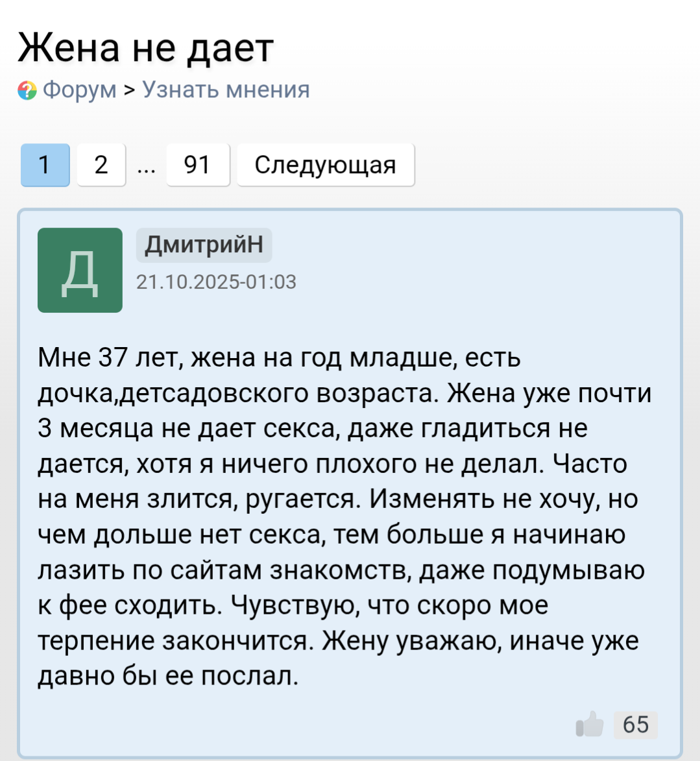Viewport: 700px width, 761px height.
Task: Click the breadcrumb separator arrow
Action: (x=129, y=90)
